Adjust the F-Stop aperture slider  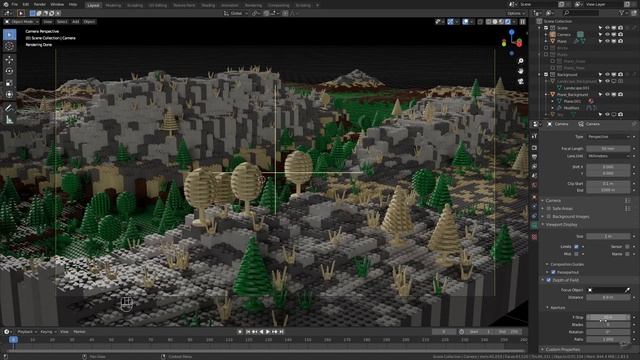(608, 317)
